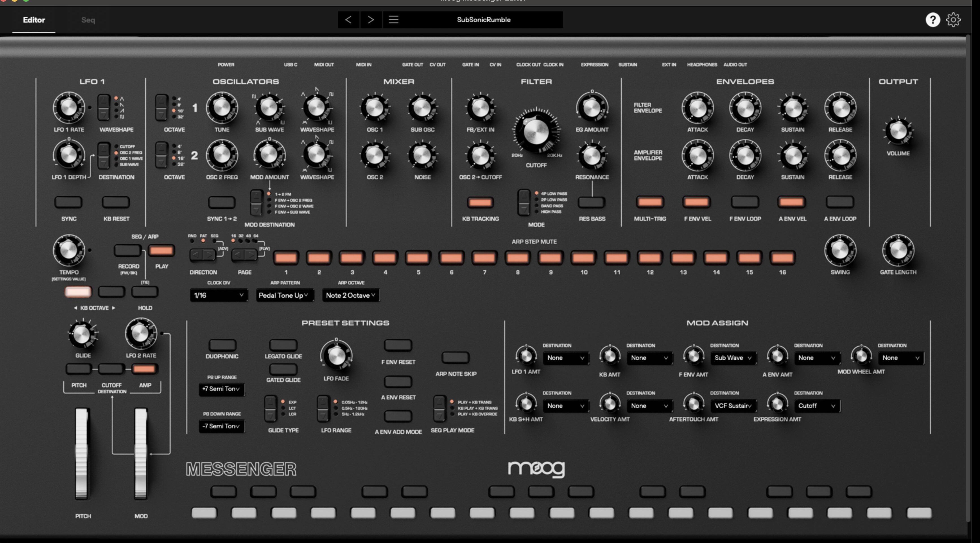Open the settings gear icon
The width and height of the screenshot is (980, 543).
953,20
